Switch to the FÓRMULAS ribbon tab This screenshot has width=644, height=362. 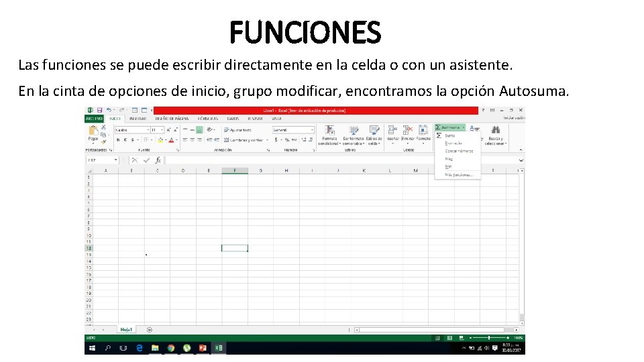[x=208, y=119]
